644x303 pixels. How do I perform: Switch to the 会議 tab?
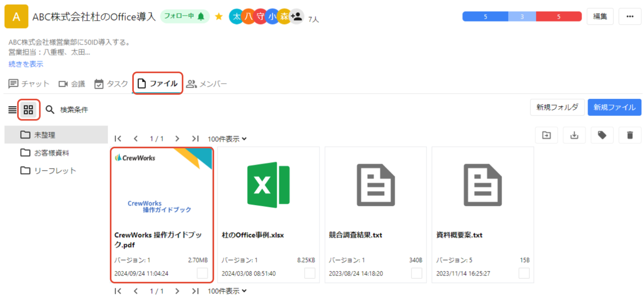[72, 84]
